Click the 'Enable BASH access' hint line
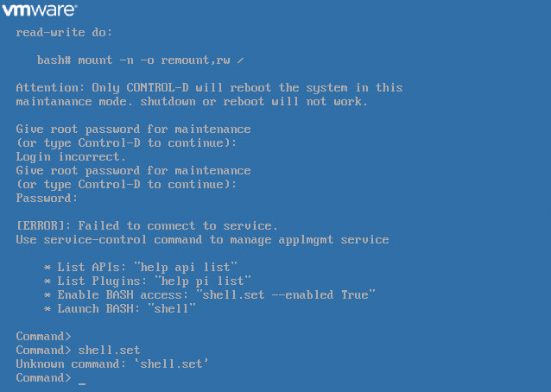The width and height of the screenshot is (551, 392). pos(210,294)
